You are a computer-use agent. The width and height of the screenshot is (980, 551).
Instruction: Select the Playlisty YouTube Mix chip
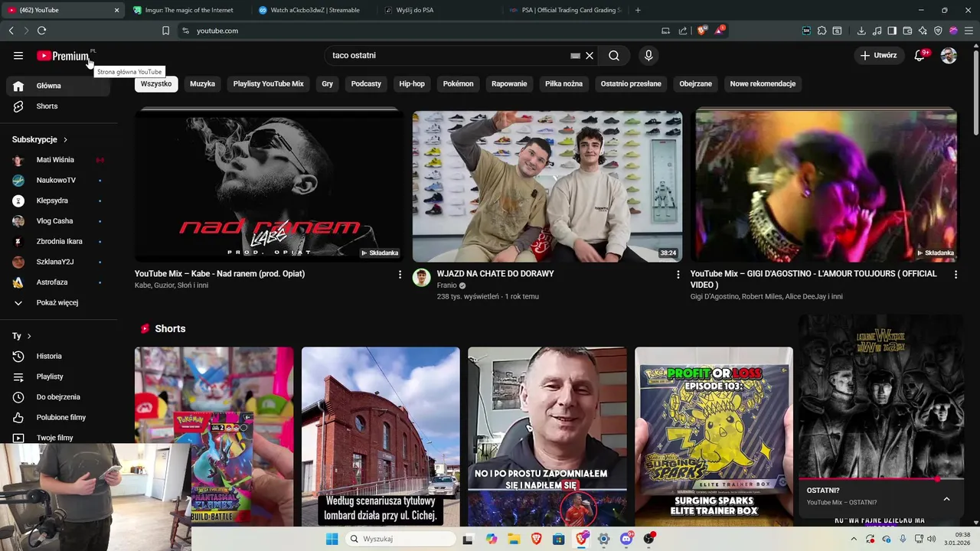pyautogui.click(x=269, y=83)
